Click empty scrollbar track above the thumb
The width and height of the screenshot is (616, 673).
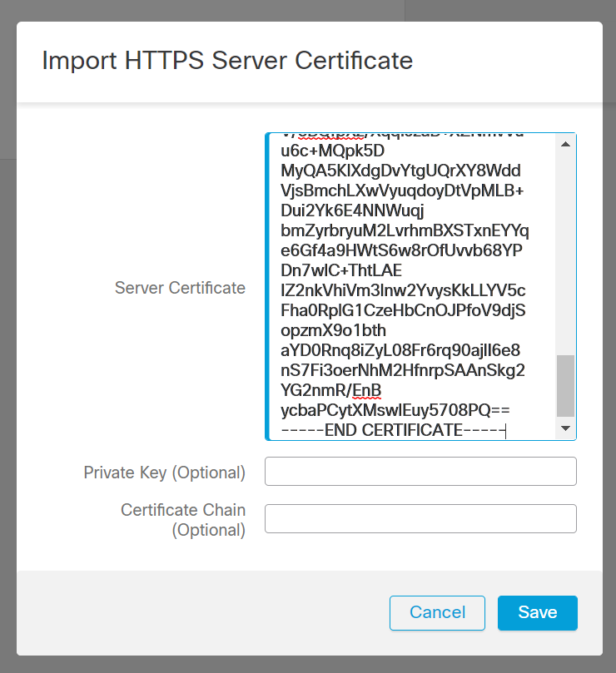click(x=565, y=250)
